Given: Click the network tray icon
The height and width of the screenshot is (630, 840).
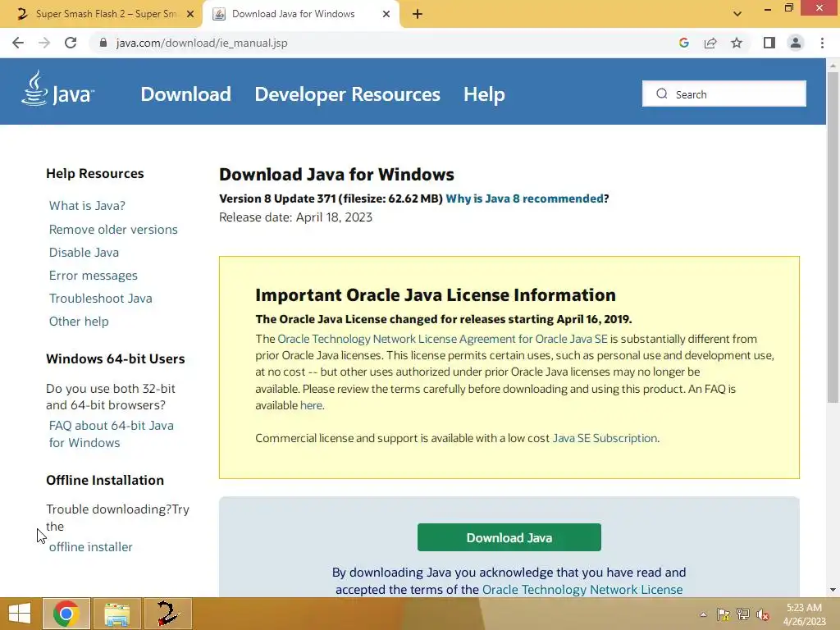Looking at the screenshot, I should point(743,614).
